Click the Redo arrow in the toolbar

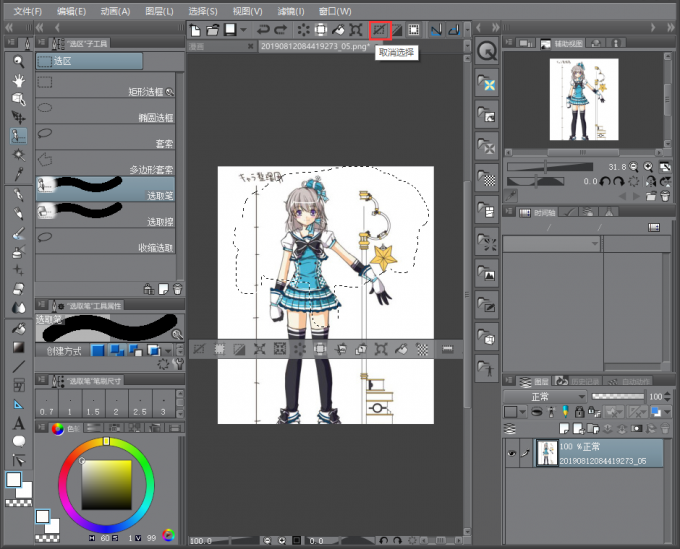pyautogui.click(x=281, y=30)
